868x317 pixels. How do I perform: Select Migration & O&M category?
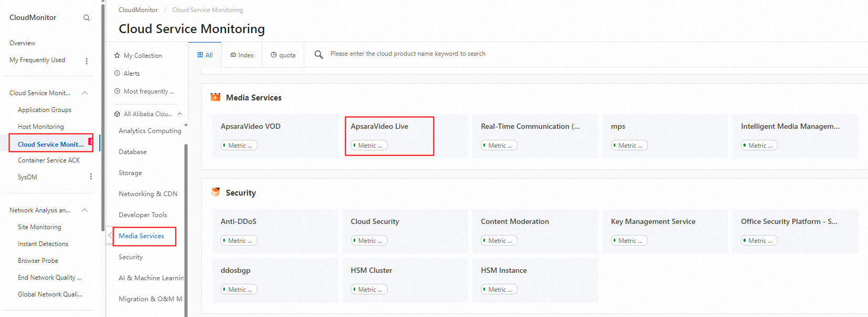coord(151,299)
